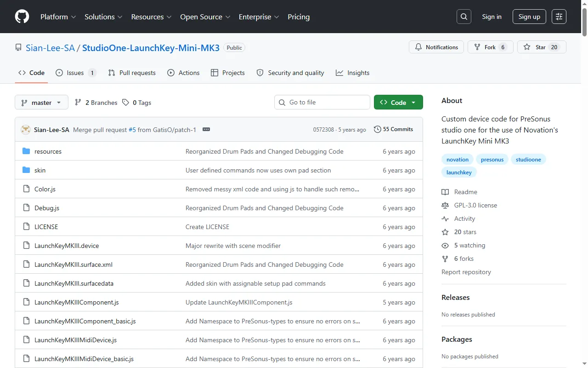Open the 55 Commits history
This screenshot has height=368, width=588.
coord(394,129)
